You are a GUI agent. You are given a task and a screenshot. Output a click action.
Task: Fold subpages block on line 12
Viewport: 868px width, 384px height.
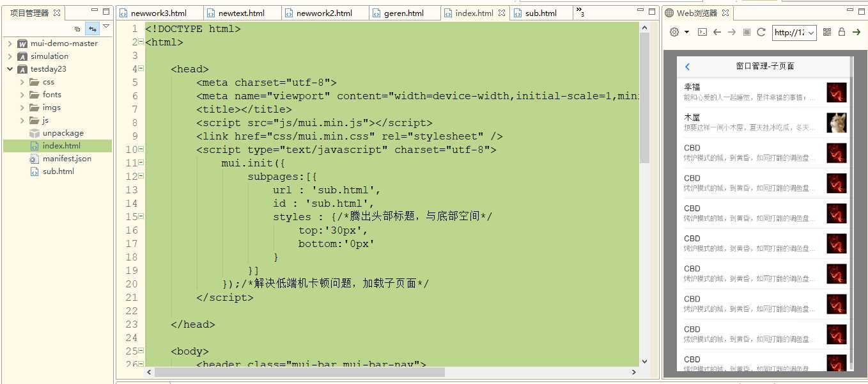pyautogui.click(x=141, y=176)
